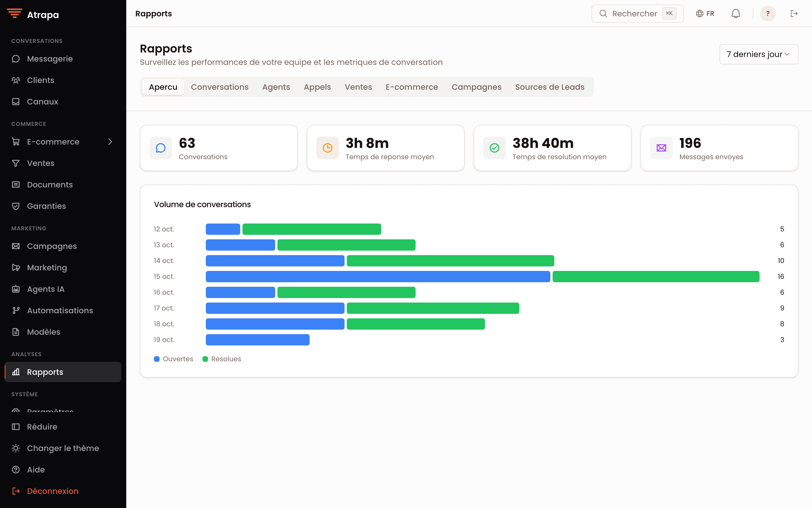
Task: Click the Temps de reponse moyen card
Action: tap(385, 148)
